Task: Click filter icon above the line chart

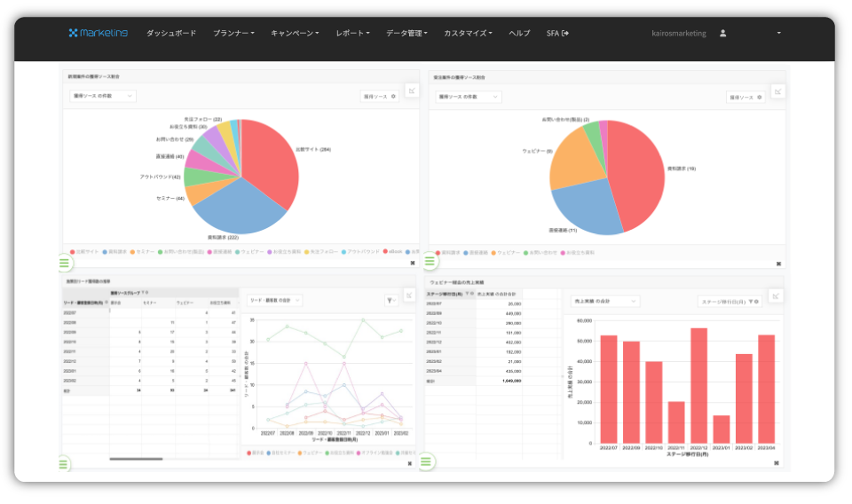Action: tap(391, 301)
